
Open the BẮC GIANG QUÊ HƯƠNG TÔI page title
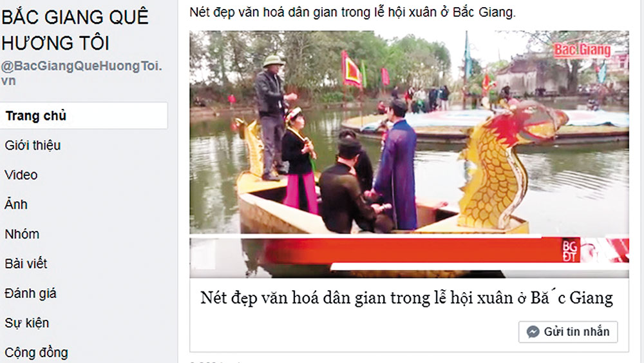click(x=75, y=30)
